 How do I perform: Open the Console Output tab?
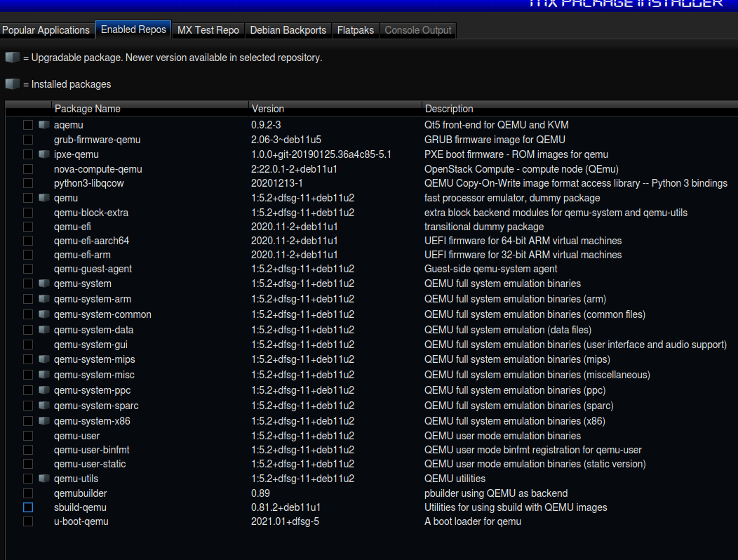(x=418, y=30)
